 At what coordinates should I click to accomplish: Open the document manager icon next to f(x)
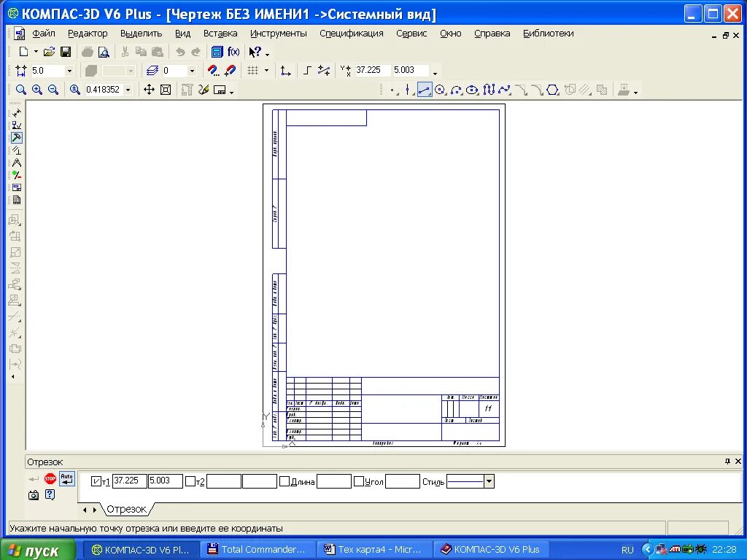(x=217, y=52)
